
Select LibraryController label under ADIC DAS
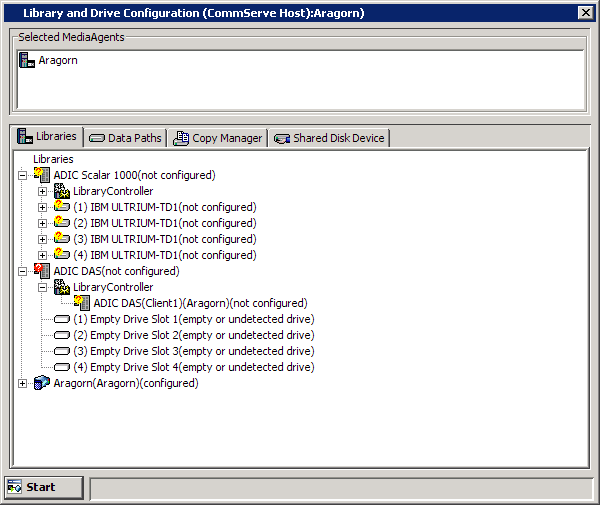(x=113, y=287)
